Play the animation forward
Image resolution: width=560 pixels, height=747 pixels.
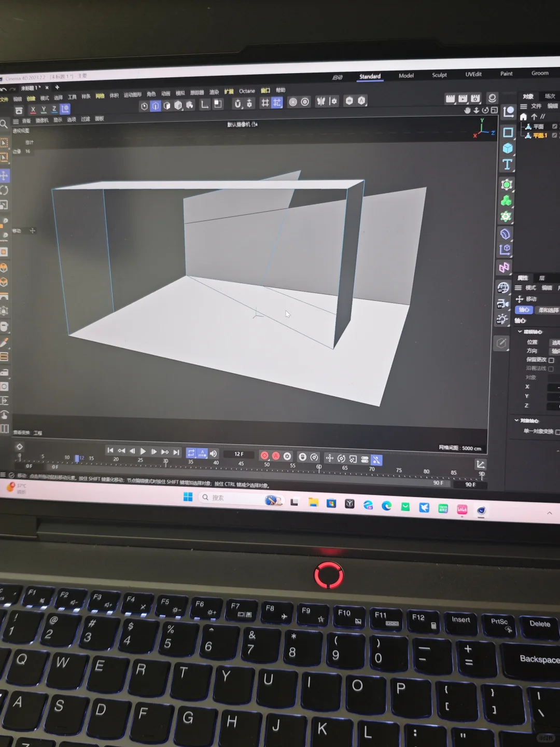143,452
